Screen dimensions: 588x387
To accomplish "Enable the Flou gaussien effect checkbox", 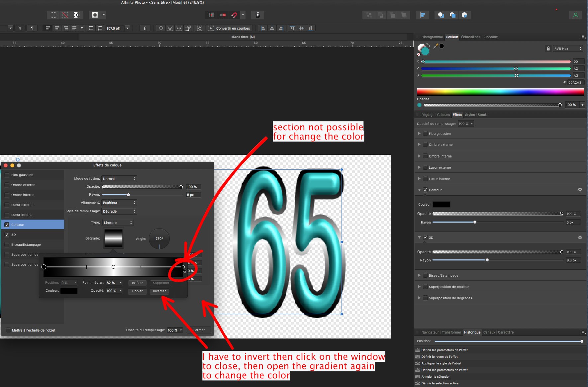I will click(425, 133).
